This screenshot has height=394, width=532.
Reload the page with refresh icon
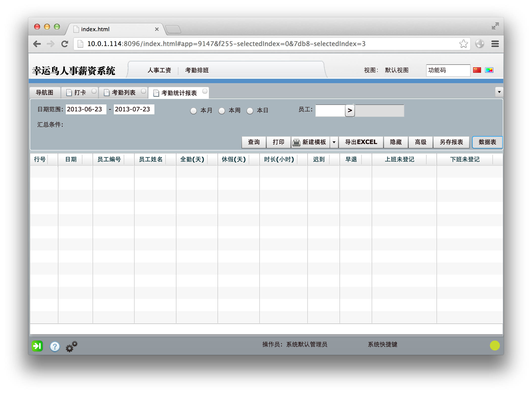click(65, 44)
